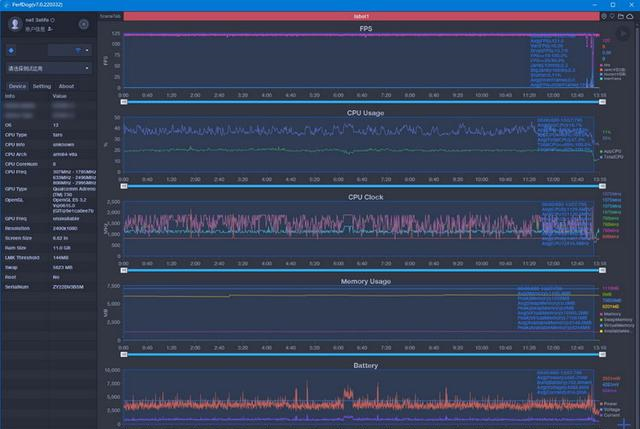Click the LMK Threshold row in device info
The width and height of the screenshot is (640, 429).
[49, 258]
